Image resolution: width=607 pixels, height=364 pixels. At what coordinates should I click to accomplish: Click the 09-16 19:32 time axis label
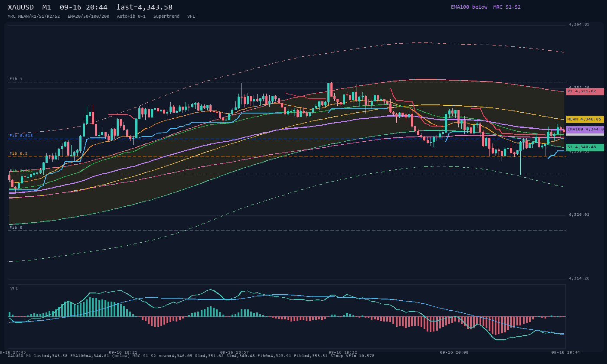pyautogui.click(x=343, y=352)
